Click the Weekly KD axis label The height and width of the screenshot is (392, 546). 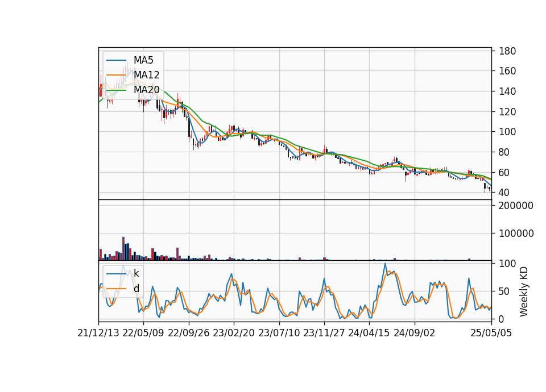tap(524, 291)
